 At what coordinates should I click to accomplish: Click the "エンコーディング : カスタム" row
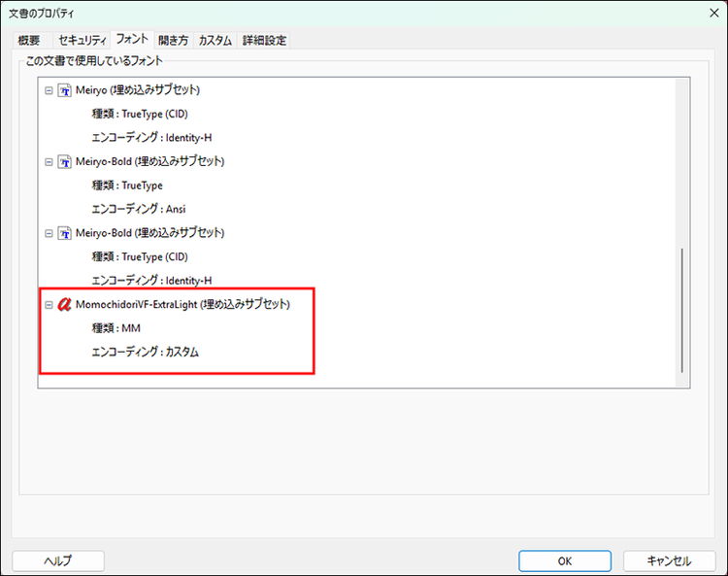click(x=145, y=352)
